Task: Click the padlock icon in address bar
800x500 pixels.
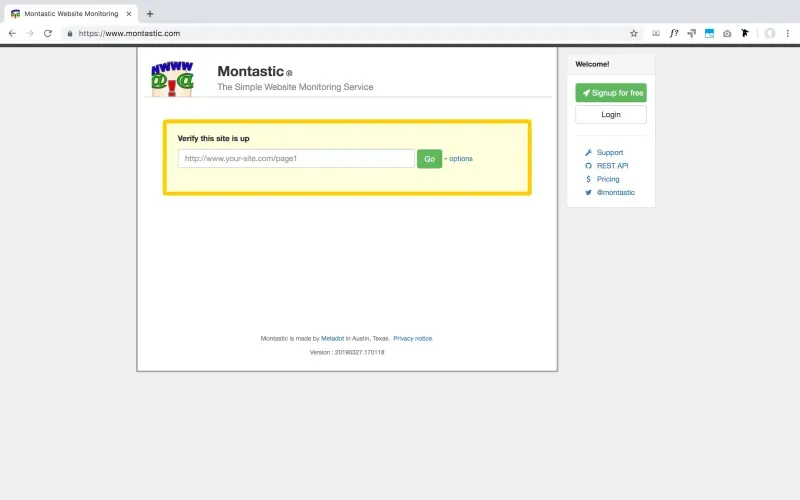Action: 70,33
